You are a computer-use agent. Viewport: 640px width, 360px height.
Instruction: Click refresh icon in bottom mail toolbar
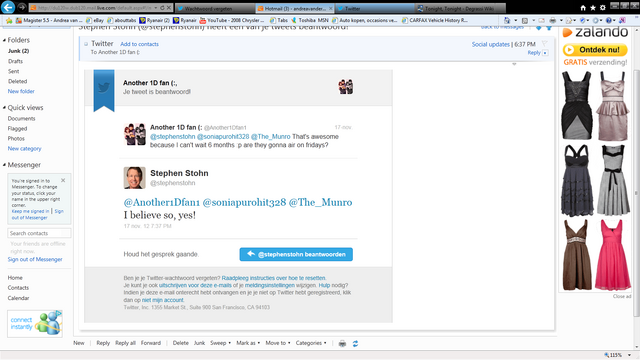click(x=355, y=344)
